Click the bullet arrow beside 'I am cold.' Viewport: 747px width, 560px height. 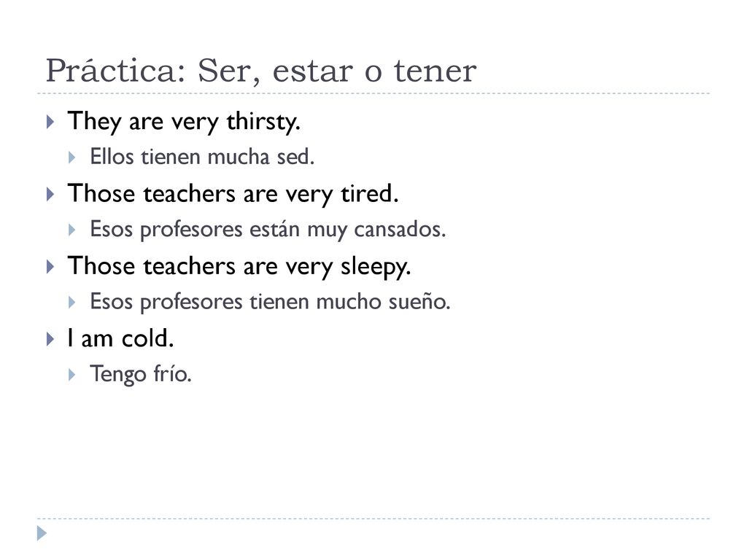50,338
